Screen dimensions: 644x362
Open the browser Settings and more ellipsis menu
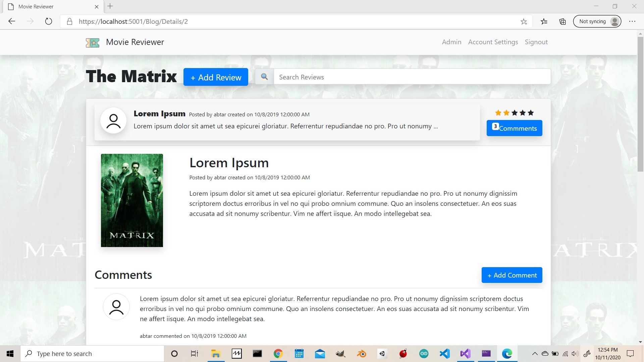pos(632,21)
